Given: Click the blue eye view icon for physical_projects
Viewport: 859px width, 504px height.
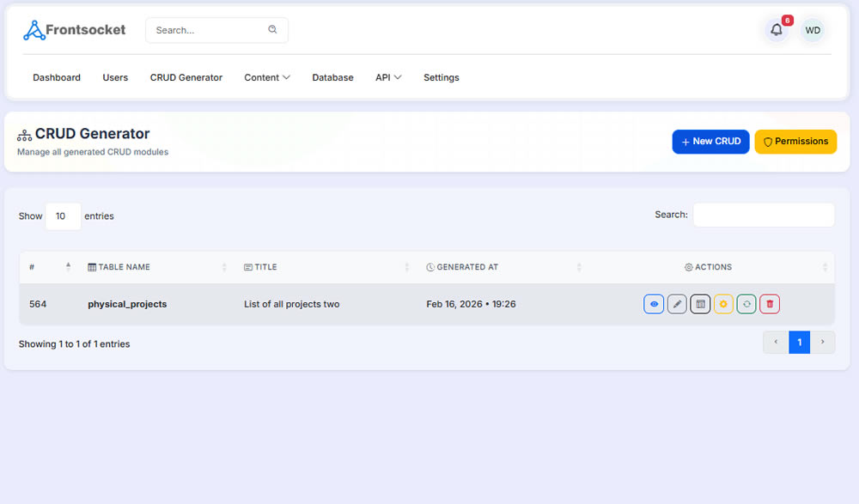Looking at the screenshot, I should coord(654,304).
